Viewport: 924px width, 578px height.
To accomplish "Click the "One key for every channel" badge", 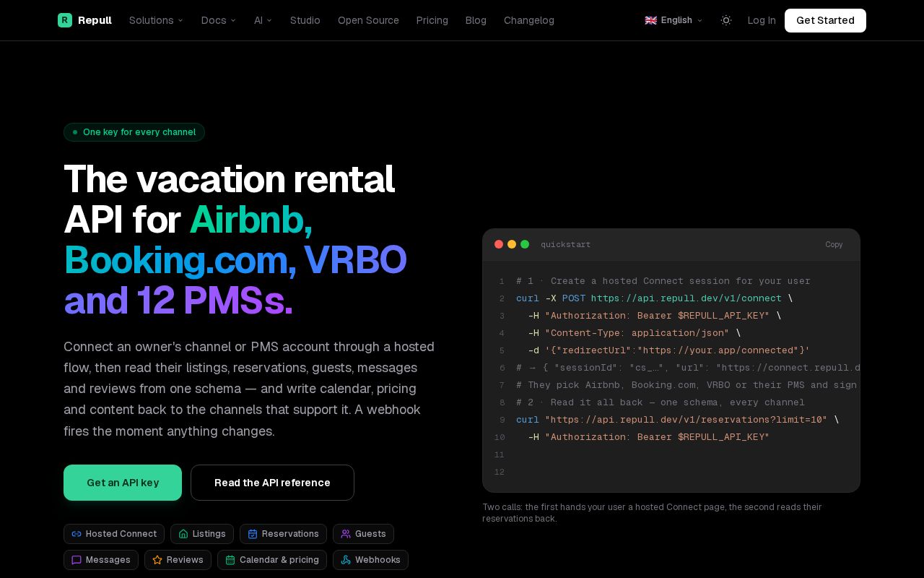I will tap(134, 132).
